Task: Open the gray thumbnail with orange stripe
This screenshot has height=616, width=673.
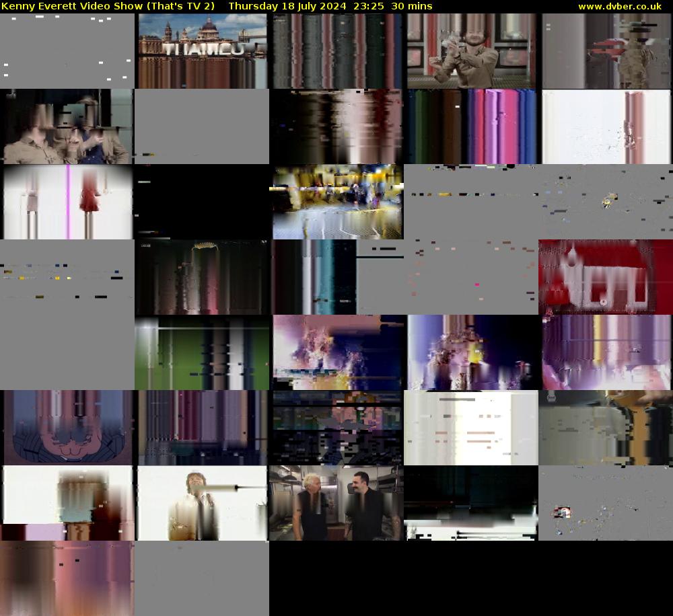Action: pos(606,428)
